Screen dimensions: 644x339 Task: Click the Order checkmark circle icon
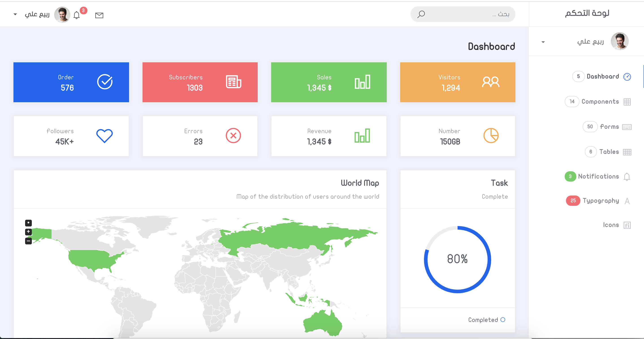click(105, 82)
